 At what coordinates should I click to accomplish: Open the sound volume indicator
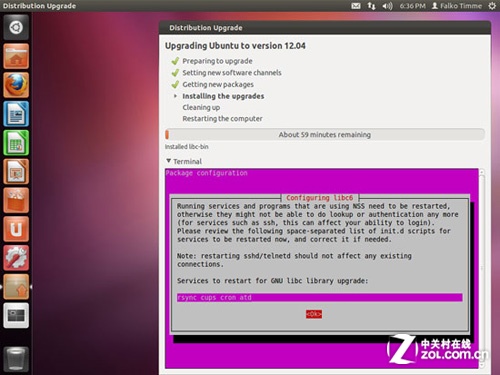tap(387, 6)
